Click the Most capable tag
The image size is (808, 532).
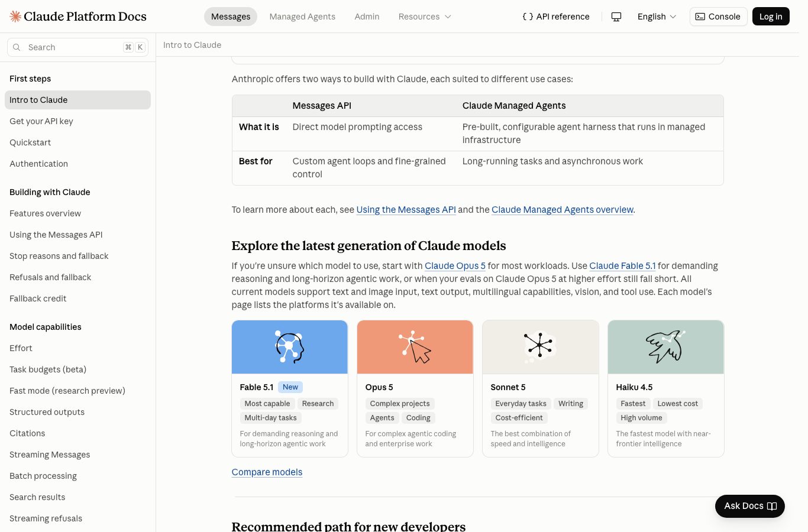pos(267,404)
